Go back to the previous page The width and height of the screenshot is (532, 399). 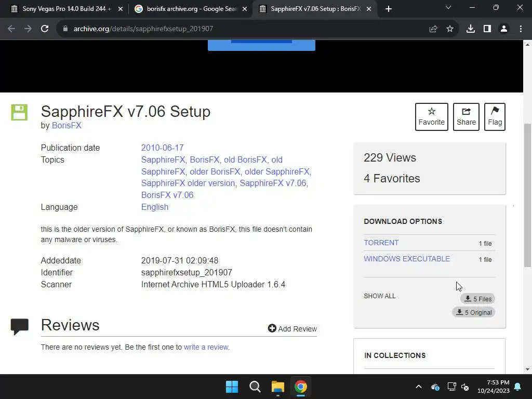click(x=11, y=29)
